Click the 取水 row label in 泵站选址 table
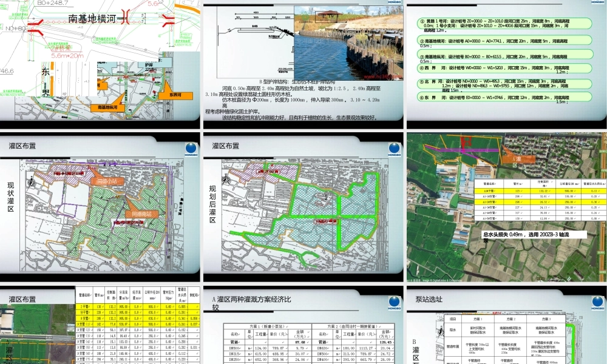The width and height of the screenshot is (607, 364). point(453,330)
